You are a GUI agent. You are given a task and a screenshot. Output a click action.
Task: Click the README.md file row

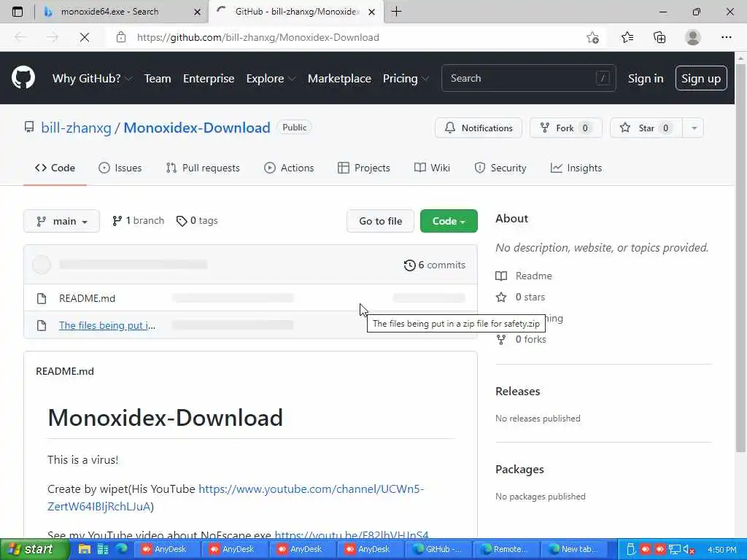pos(250,298)
